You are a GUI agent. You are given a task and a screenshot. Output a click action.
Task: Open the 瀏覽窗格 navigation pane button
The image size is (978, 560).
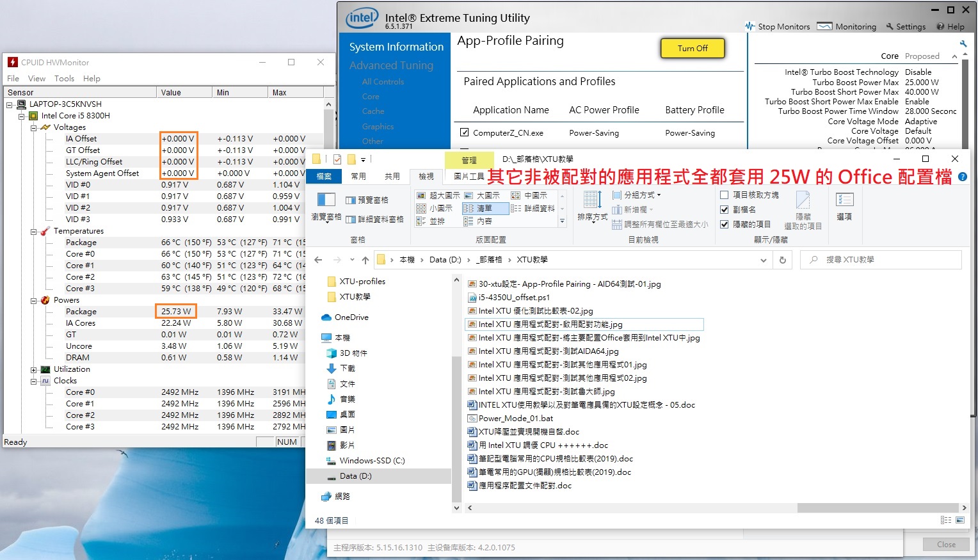[326, 207]
